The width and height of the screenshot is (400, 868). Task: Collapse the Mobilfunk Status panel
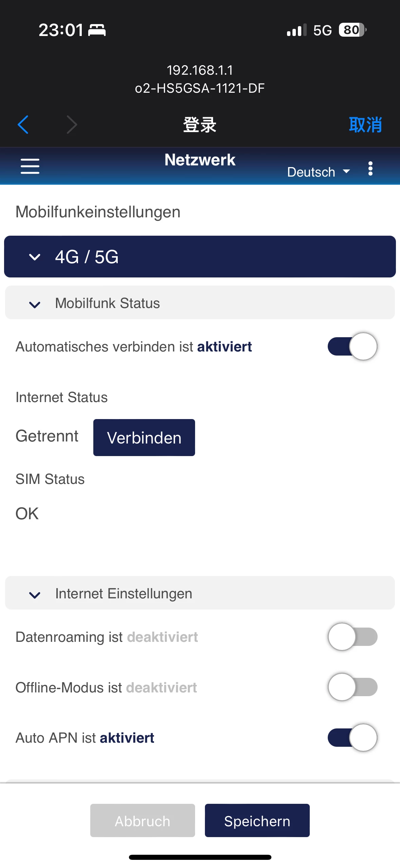click(x=35, y=303)
